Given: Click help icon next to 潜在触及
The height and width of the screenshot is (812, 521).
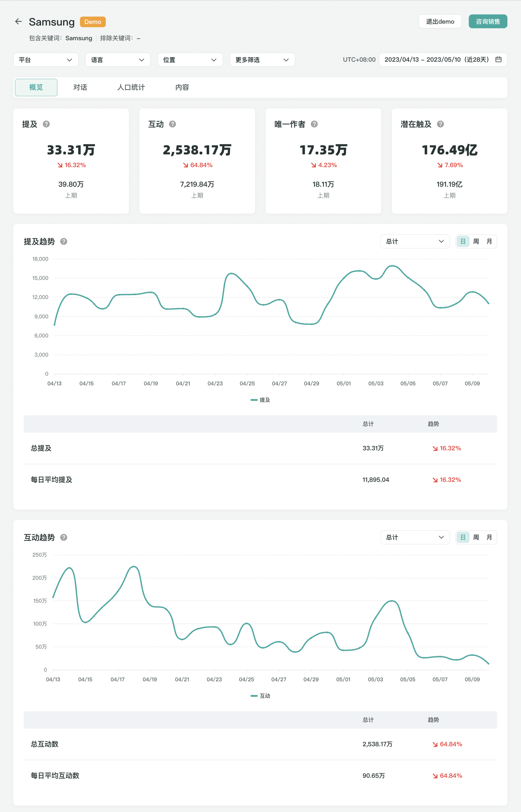Looking at the screenshot, I should click(440, 124).
